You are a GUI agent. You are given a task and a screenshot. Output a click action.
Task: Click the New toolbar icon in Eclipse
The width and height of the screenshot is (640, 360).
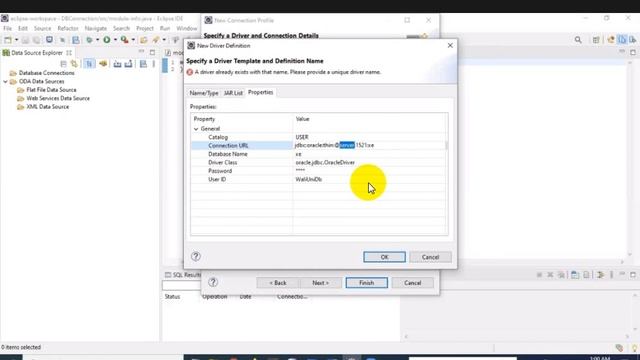click(8, 40)
